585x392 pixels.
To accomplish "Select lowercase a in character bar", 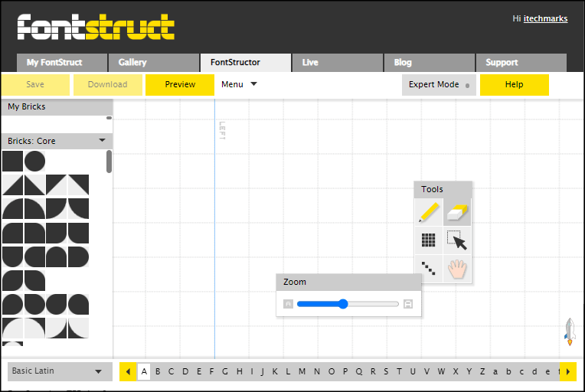I will [x=495, y=372].
